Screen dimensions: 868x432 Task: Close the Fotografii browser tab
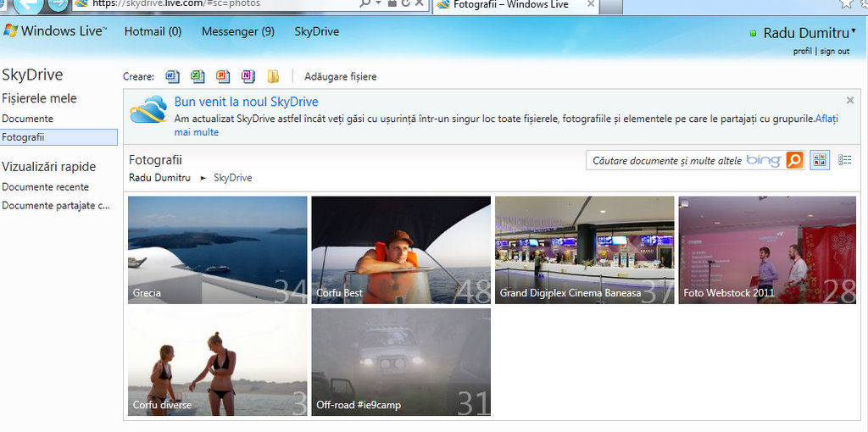591,4
